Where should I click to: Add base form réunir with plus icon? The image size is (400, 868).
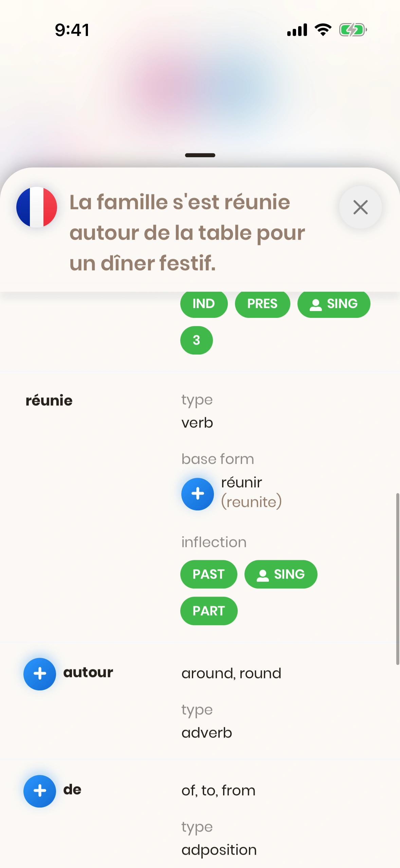click(198, 494)
